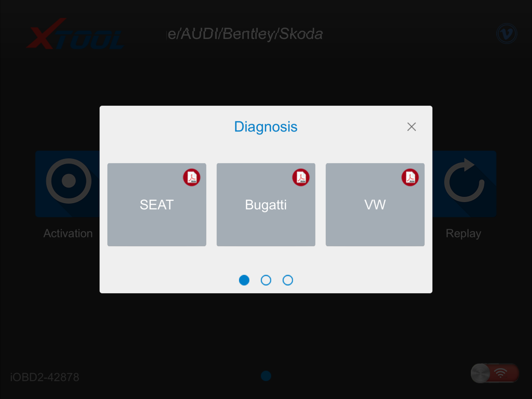The height and width of the screenshot is (399, 532).
Task: Open the PDF manual on the Bugatti tile
Action: (301, 177)
